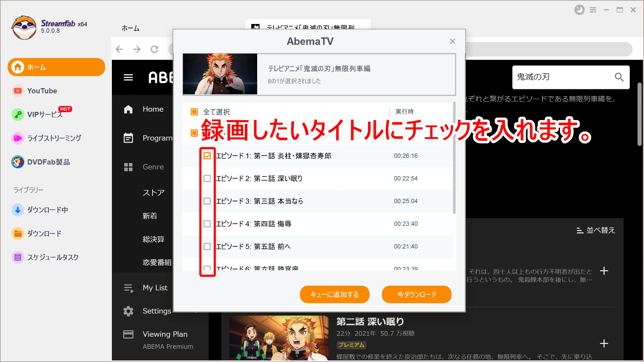Click the live streaming camera icon

(x=18, y=138)
